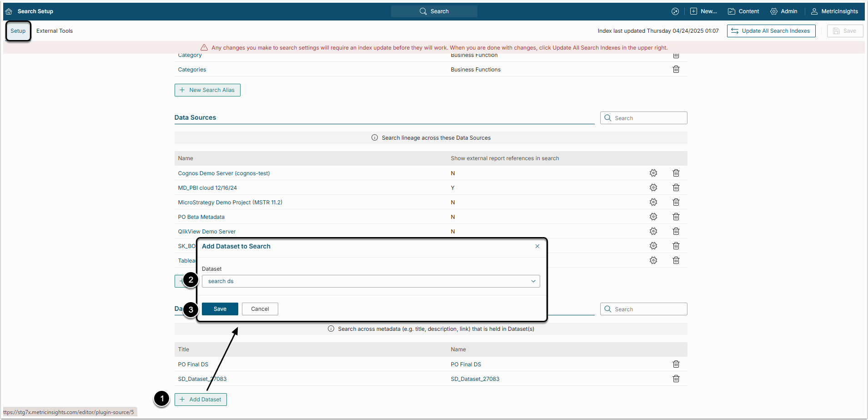The image size is (868, 420).
Task: Open settings gear for MicroStrategy Demo Project
Action: [x=653, y=202]
